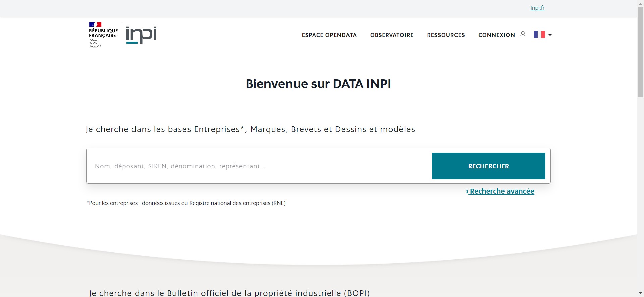The image size is (644, 297).
Task: Open the Ressources menu
Action: tap(446, 35)
